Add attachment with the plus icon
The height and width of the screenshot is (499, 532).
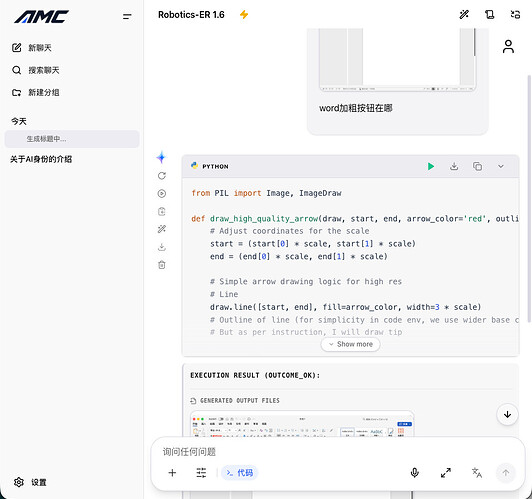(172, 473)
